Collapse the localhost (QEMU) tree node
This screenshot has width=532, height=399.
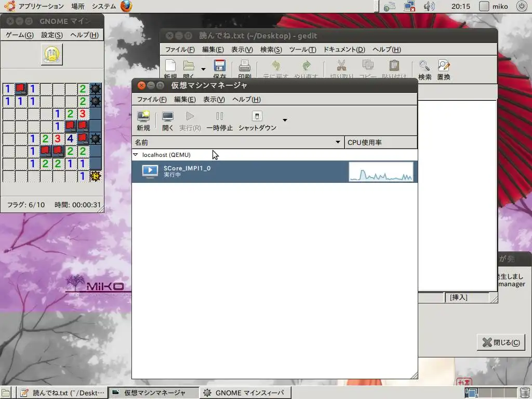(136, 155)
